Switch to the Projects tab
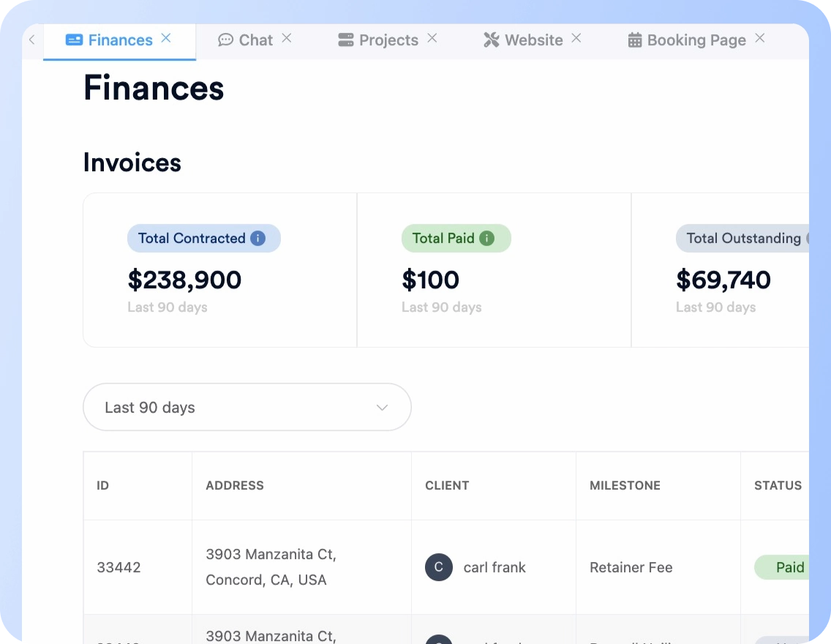831x644 pixels. click(379, 40)
